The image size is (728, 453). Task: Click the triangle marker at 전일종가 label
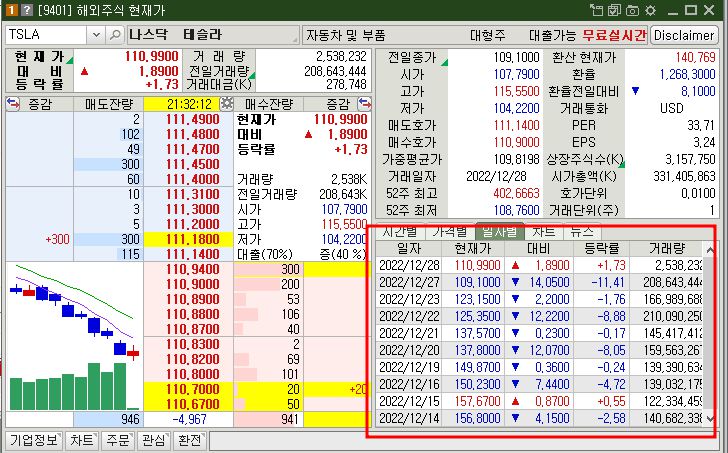click(444, 62)
